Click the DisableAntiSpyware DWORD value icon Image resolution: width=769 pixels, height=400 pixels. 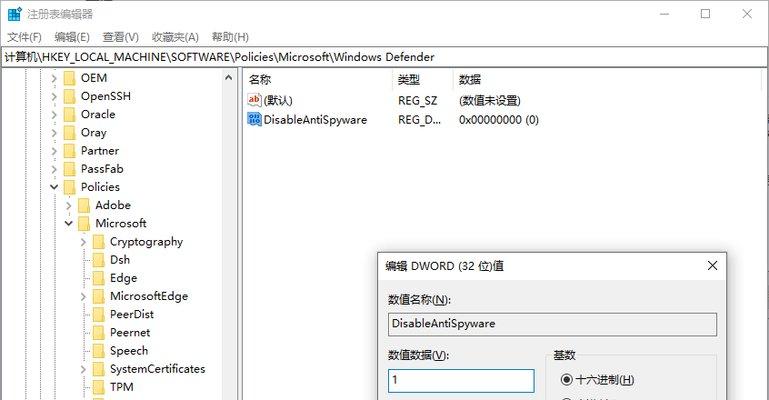(254, 119)
